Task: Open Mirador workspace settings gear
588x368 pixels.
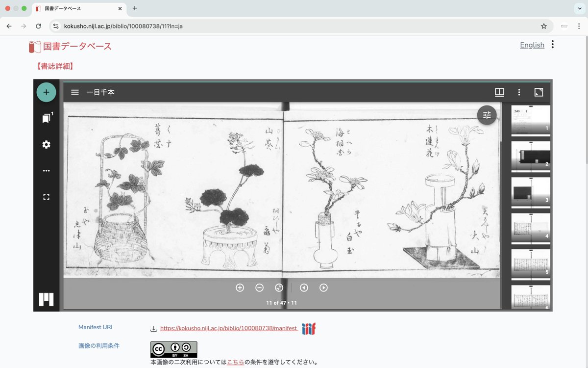Action: click(x=46, y=144)
